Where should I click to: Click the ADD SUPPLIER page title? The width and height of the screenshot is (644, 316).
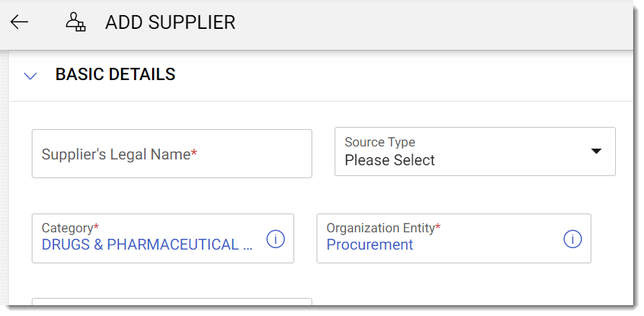pyautogui.click(x=170, y=22)
